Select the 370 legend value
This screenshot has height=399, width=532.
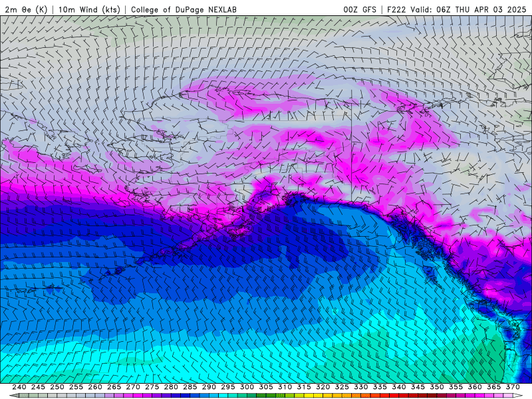point(513,387)
